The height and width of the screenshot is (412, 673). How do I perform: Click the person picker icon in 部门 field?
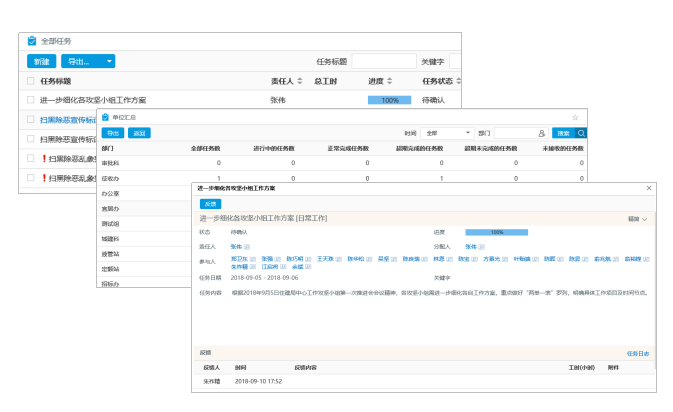pos(541,132)
